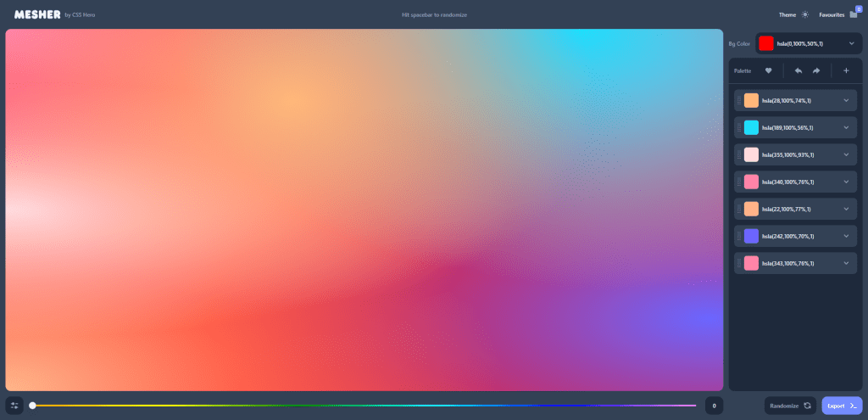Click the hue slider white handle
Screen dimensions: 868x420
33,406
